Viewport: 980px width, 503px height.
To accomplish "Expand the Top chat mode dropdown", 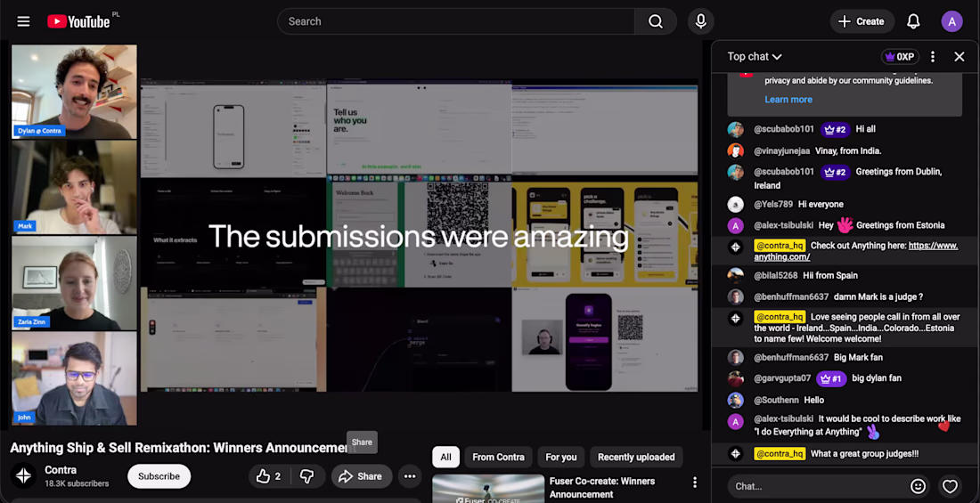I will [x=755, y=56].
